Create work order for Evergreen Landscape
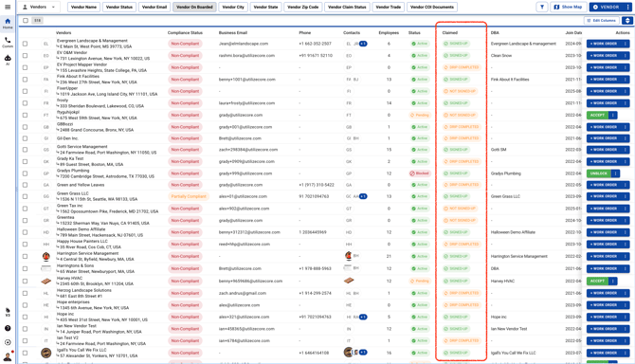This screenshot has height=364, width=635. click(x=604, y=44)
